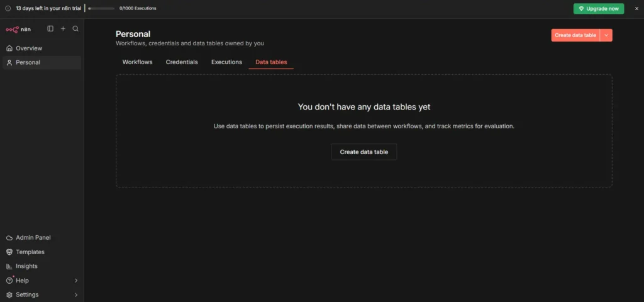Click the orange Create data table button
Screen dimensions: 644x302
point(575,36)
